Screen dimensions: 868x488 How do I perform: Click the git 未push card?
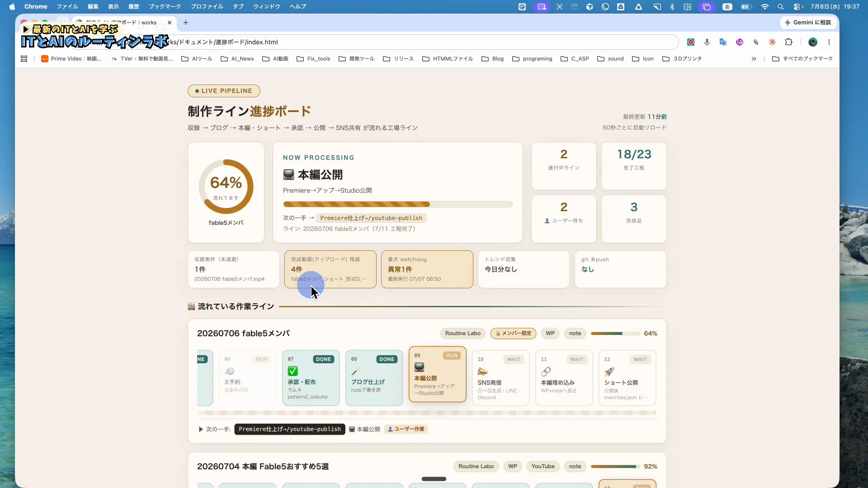[x=621, y=269]
